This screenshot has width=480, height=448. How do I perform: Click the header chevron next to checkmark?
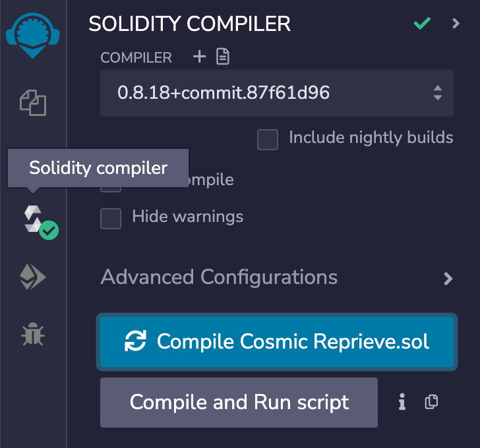pos(456,24)
